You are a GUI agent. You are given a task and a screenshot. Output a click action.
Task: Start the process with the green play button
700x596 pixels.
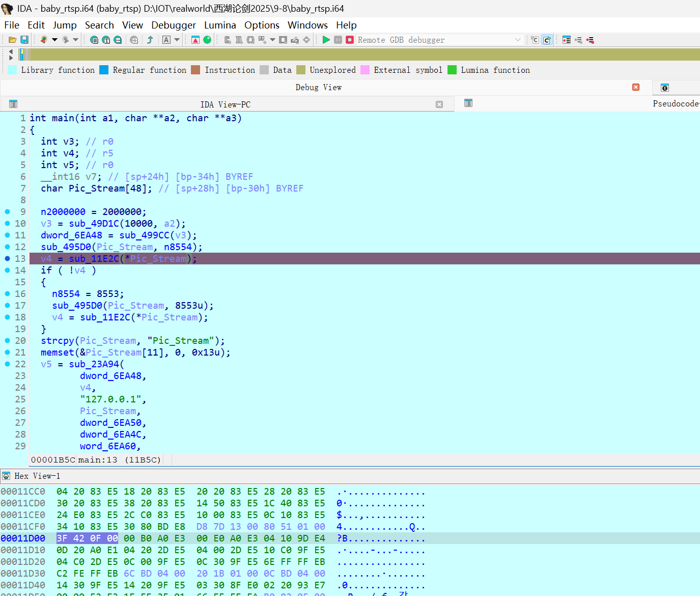(x=326, y=40)
